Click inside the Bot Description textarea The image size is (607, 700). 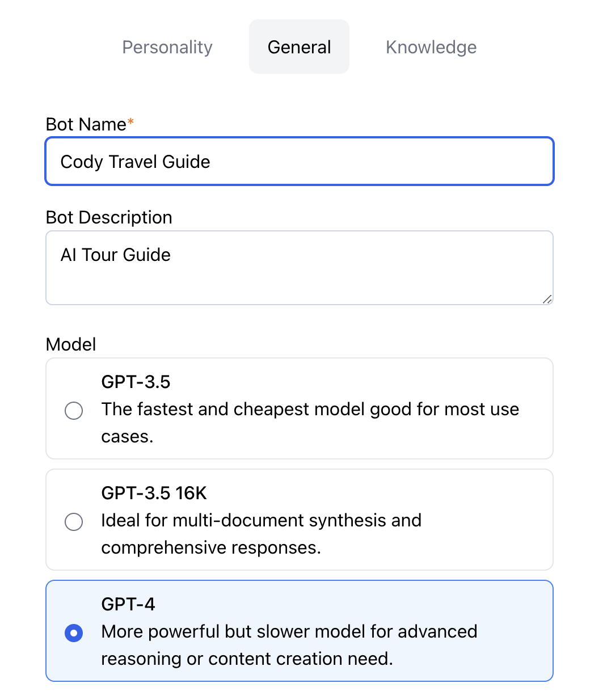coord(299,278)
